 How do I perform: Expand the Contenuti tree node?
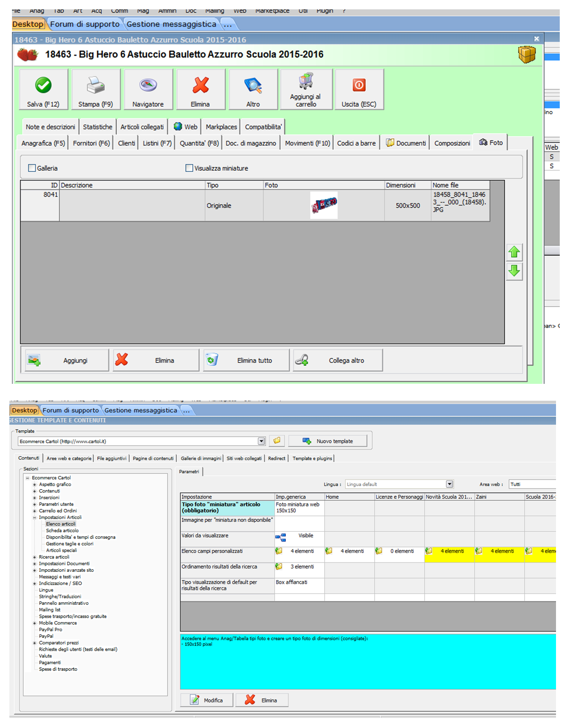click(34, 491)
